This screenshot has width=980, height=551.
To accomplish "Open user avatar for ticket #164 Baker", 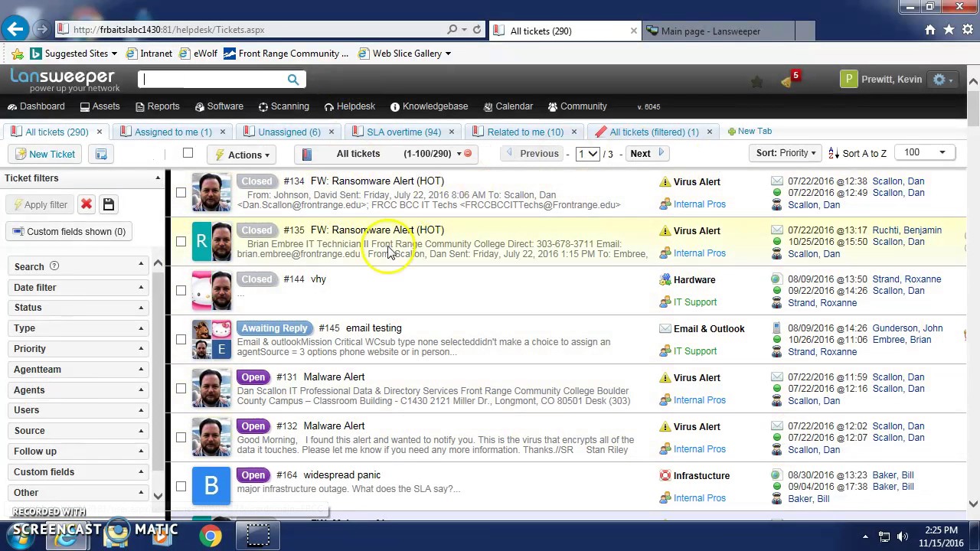I will [x=211, y=486].
